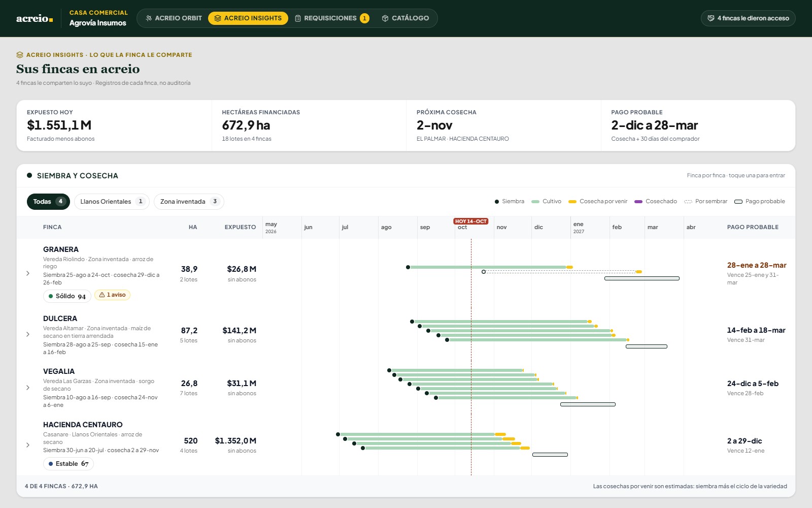The image size is (812, 508).
Task: Click the Siembra legend dot
Action: (x=497, y=202)
